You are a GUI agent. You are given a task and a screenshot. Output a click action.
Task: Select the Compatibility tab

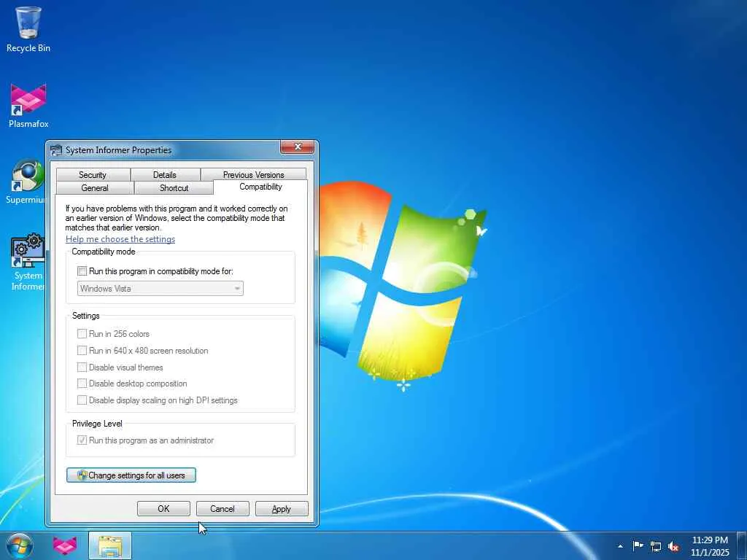(260, 187)
